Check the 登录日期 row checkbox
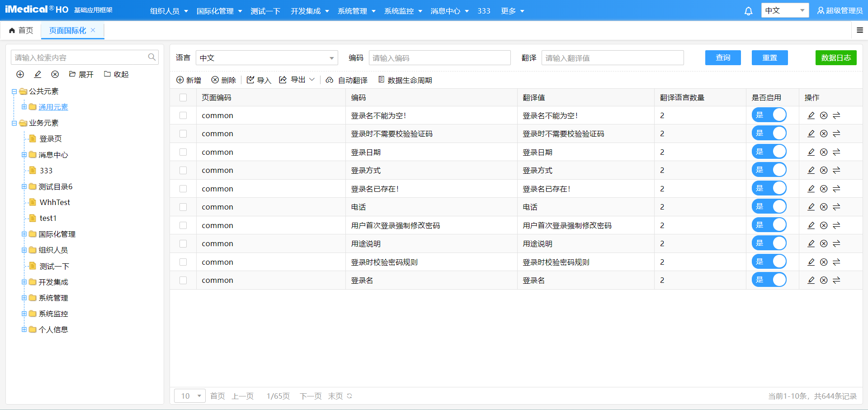 [183, 152]
